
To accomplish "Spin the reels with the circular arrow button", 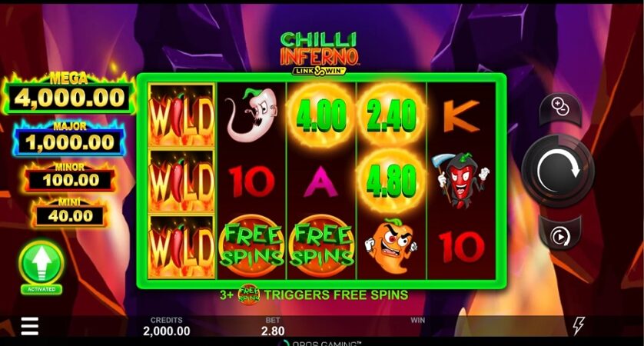I will [558, 171].
